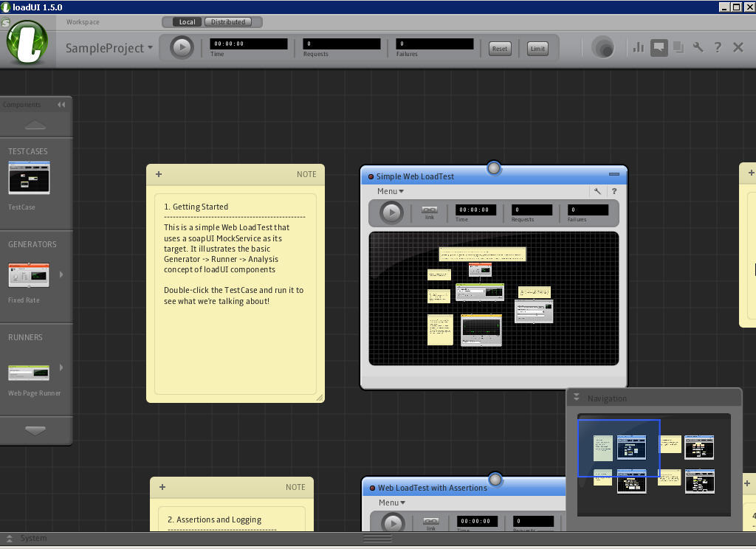Toggle the notes speech bubble icon
The height and width of the screenshot is (549, 756).
(659, 47)
